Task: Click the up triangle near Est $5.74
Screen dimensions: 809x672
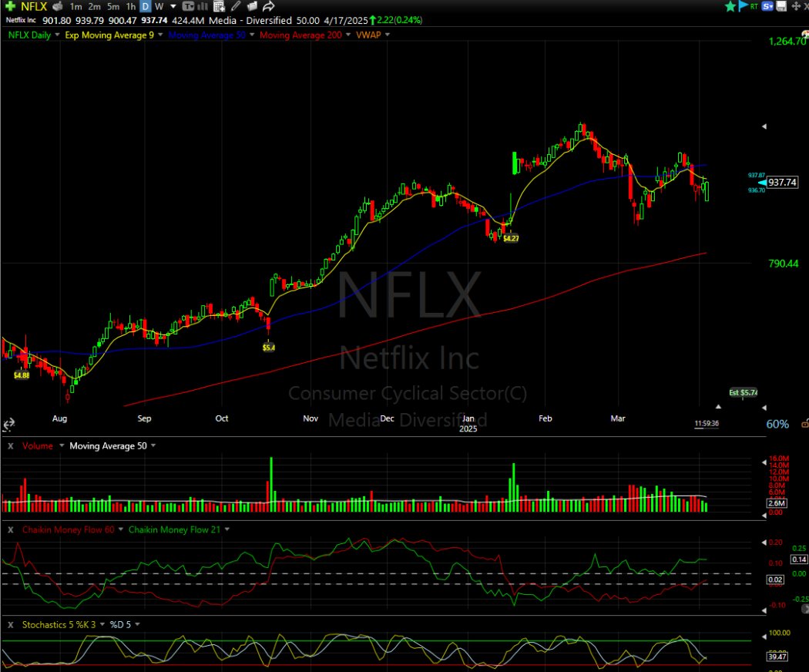Action: click(718, 407)
